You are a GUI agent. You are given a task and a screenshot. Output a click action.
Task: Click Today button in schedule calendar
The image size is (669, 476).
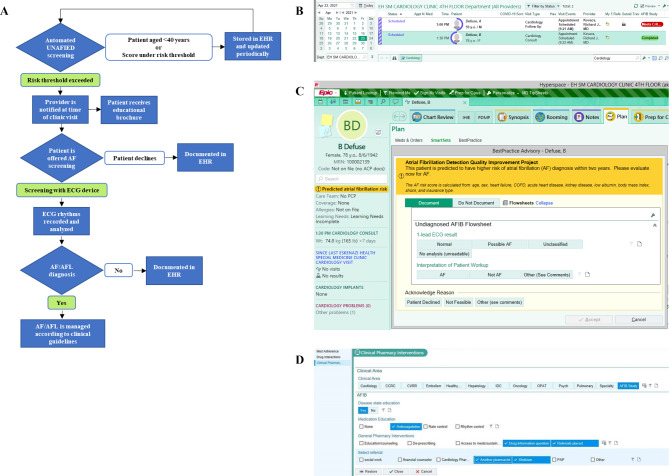click(x=367, y=6)
